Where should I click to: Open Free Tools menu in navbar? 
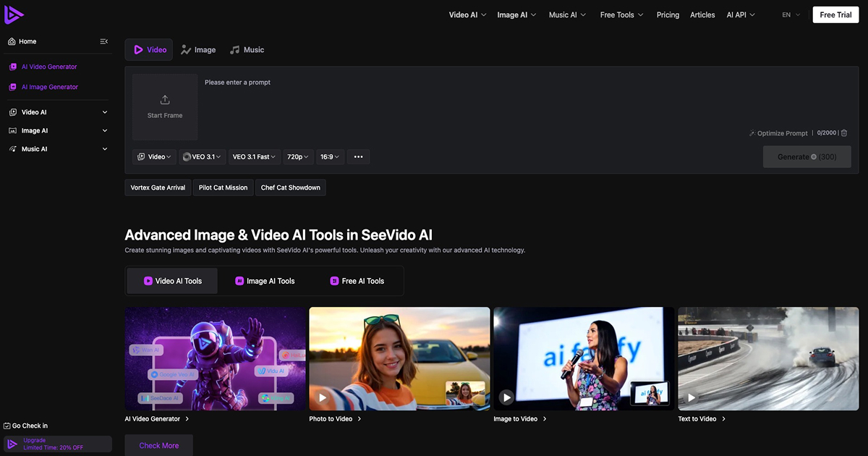click(x=621, y=14)
